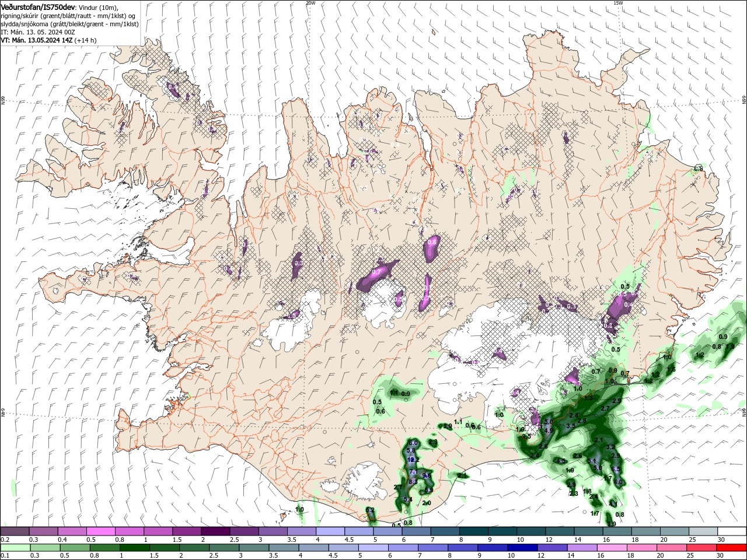Viewport: 747px width, 560px height.
Task: Click the 5.8 rainfall value on the map
Action: point(410,450)
